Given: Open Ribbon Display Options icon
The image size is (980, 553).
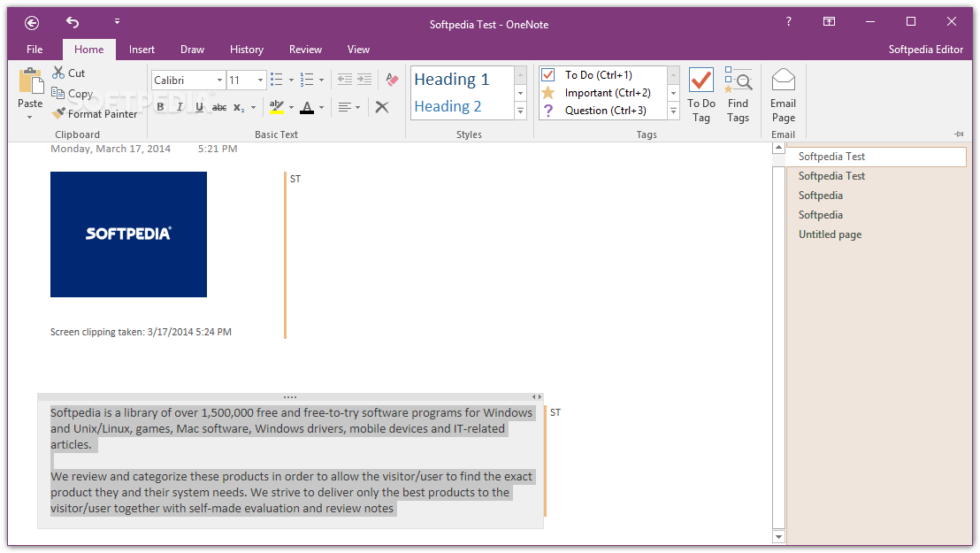Looking at the screenshot, I should click(829, 22).
